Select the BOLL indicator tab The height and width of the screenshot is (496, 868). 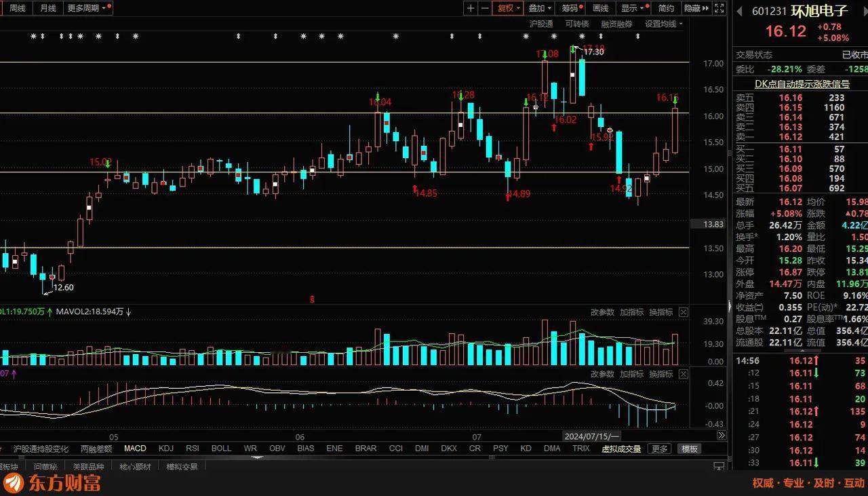click(x=221, y=449)
